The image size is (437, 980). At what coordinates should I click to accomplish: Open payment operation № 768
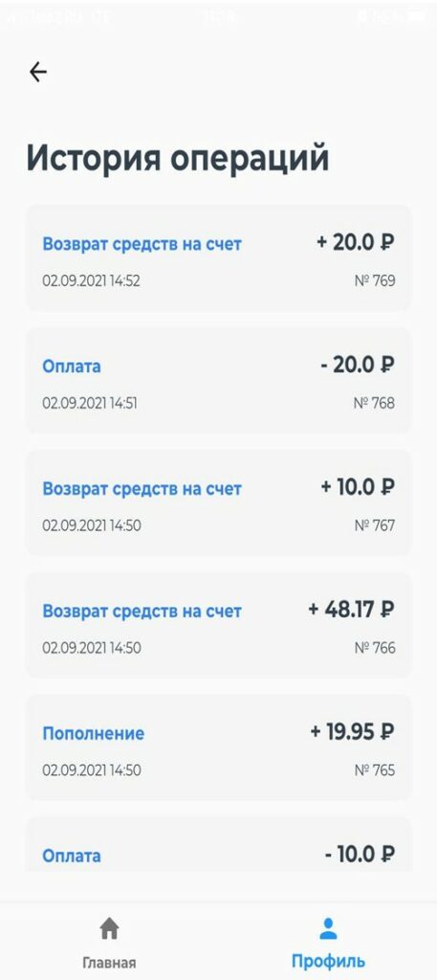pyautogui.click(x=218, y=381)
